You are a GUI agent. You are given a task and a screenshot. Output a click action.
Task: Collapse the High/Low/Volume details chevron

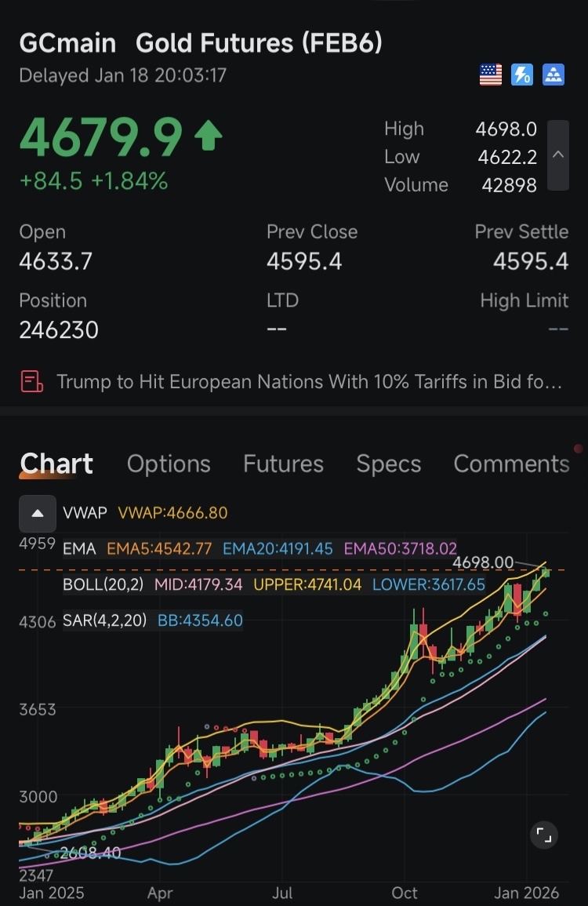coord(558,155)
